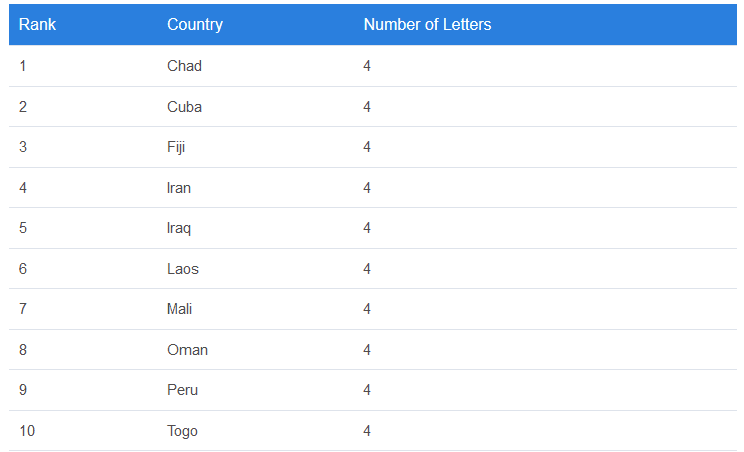Click the Fiji table entry
The height and width of the screenshot is (452, 744).
pyautogui.click(x=176, y=147)
